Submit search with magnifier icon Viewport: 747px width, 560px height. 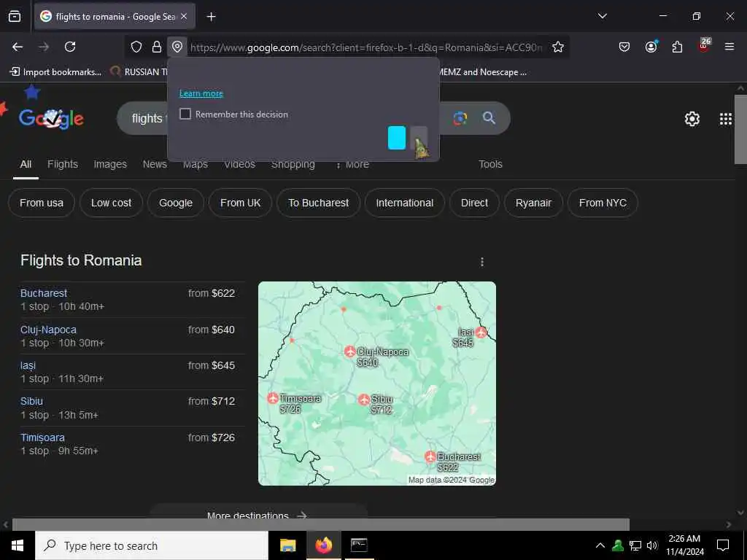click(x=489, y=117)
